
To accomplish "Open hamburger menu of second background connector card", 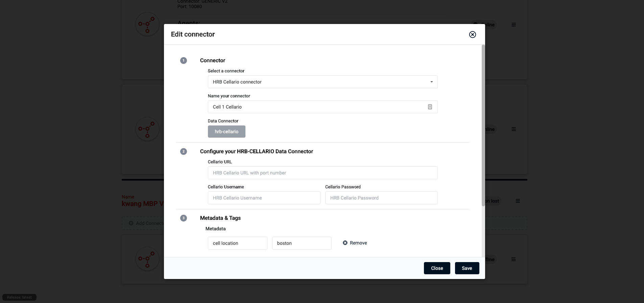I will point(514,129).
